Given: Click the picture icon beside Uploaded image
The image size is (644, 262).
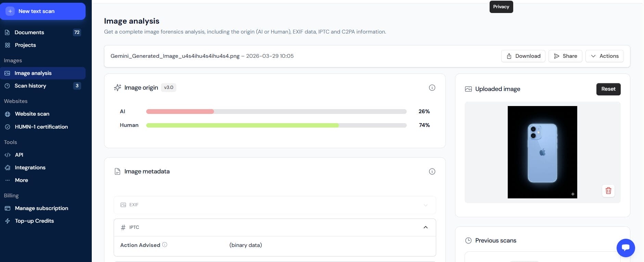Looking at the screenshot, I should (x=468, y=89).
